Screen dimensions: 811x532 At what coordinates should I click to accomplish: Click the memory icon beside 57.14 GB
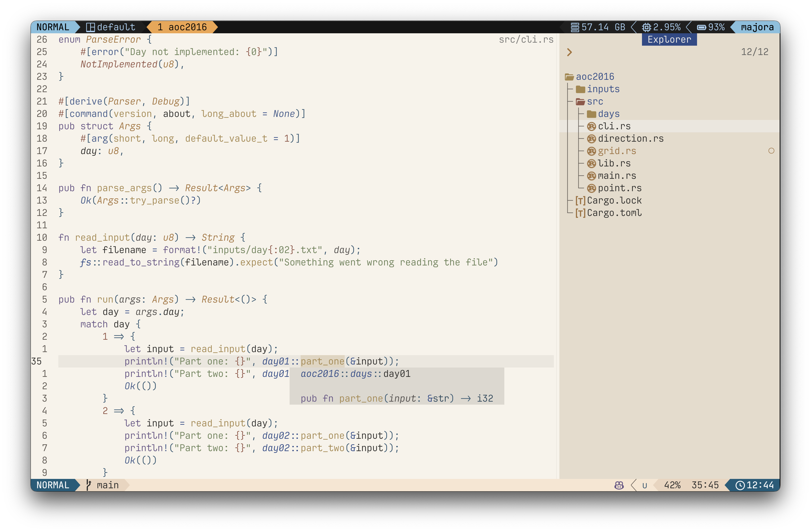point(575,27)
